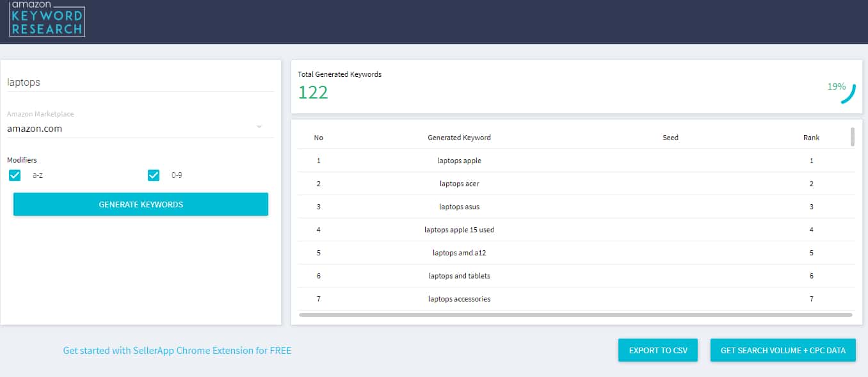
Task: Click the Modifiers label
Action: pyautogui.click(x=22, y=160)
